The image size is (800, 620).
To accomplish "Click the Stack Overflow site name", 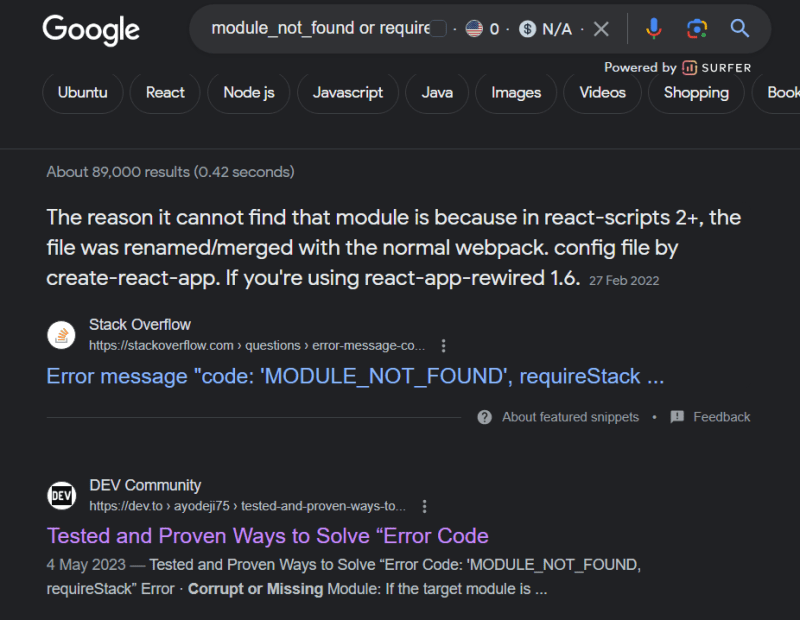I will click(140, 325).
